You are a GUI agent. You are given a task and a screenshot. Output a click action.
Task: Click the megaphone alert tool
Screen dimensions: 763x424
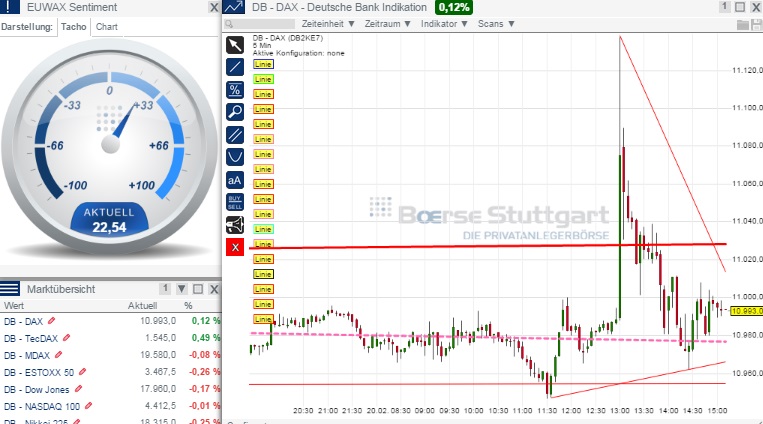235,225
